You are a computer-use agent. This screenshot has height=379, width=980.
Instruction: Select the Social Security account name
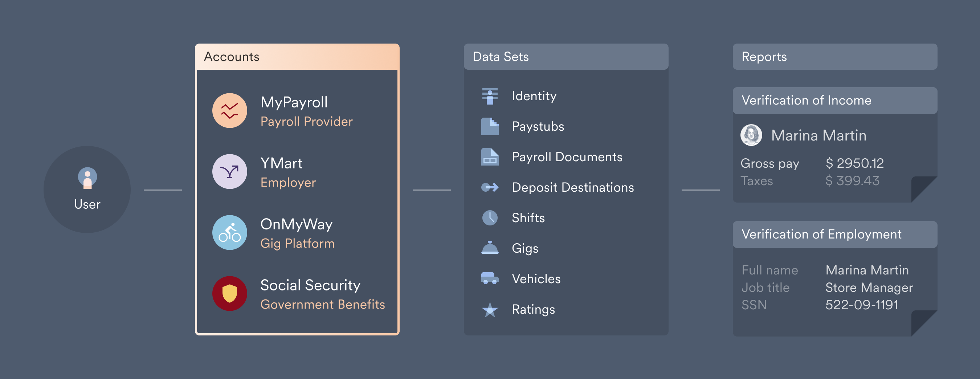[x=310, y=285]
